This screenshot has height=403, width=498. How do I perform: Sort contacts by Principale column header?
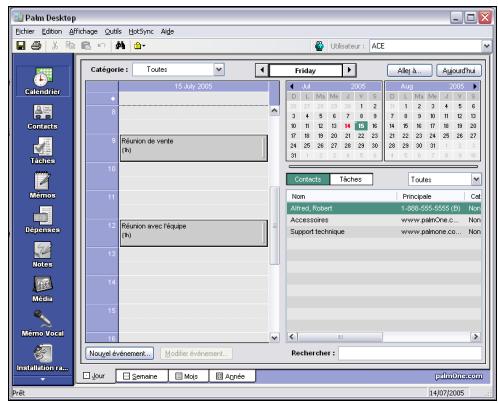[x=431, y=196]
